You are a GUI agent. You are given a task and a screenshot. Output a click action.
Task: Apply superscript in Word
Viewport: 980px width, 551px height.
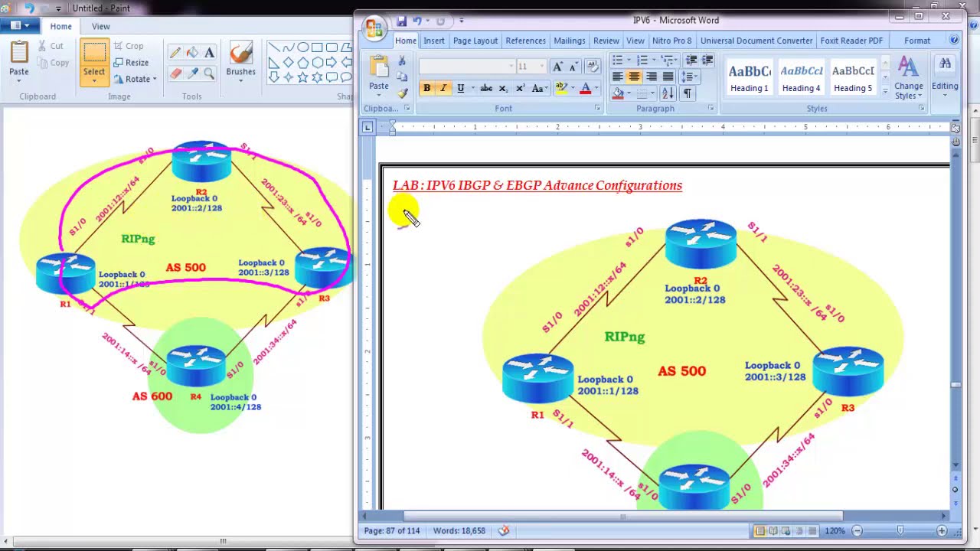[520, 88]
